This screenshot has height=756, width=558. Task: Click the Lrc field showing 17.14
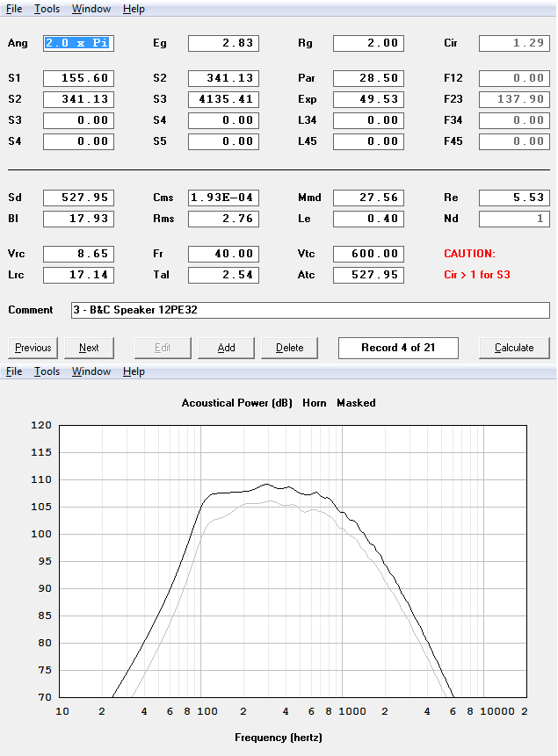click(79, 276)
